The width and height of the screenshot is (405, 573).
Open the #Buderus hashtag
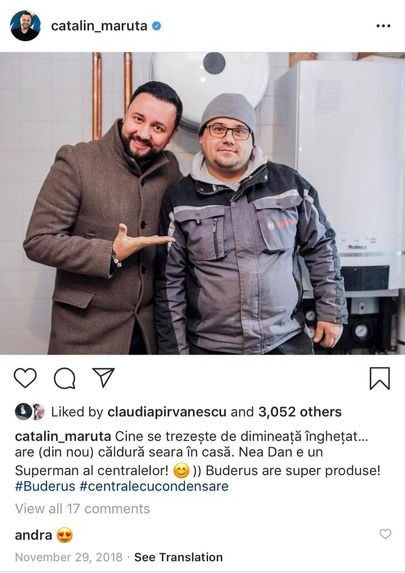pos(45,486)
